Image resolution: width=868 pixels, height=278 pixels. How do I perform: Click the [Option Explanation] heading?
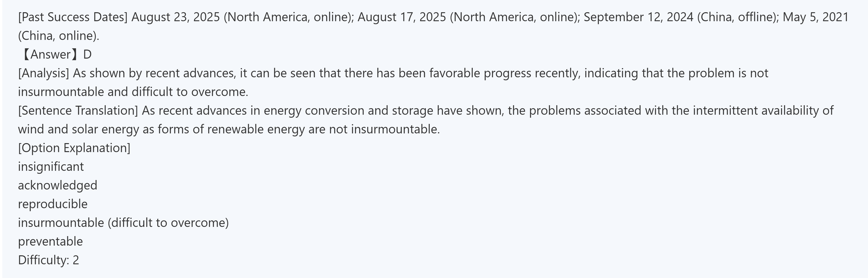click(x=74, y=148)
